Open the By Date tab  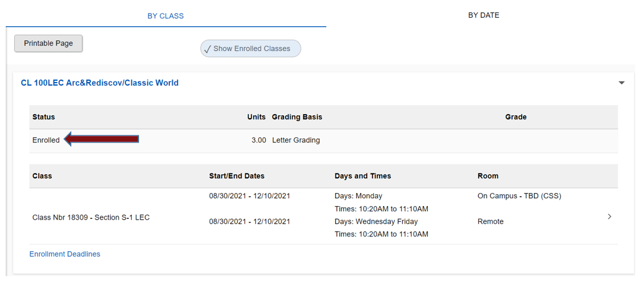tap(484, 15)
